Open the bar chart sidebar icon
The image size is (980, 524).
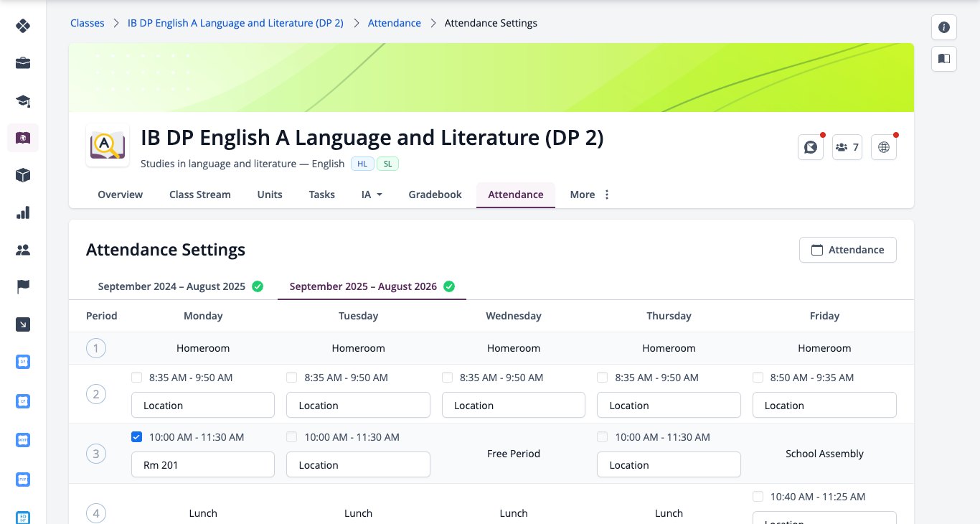point(23,212)
